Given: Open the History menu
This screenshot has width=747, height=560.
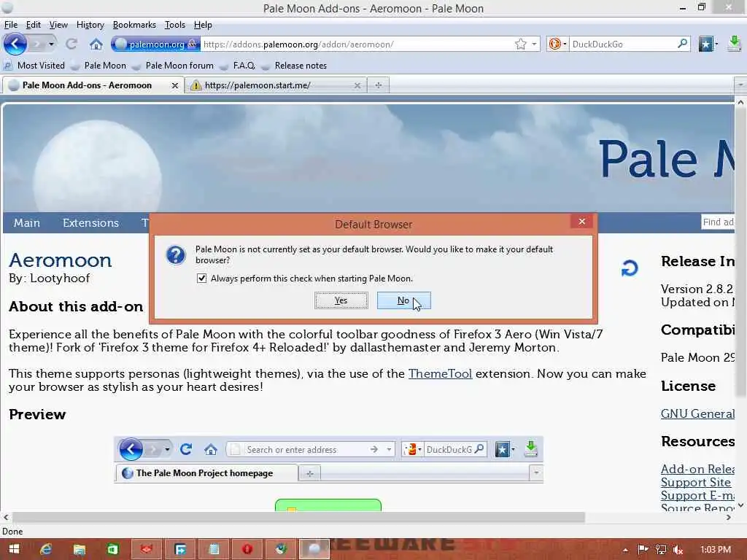Looking at the screenshot, I should 90,25.
